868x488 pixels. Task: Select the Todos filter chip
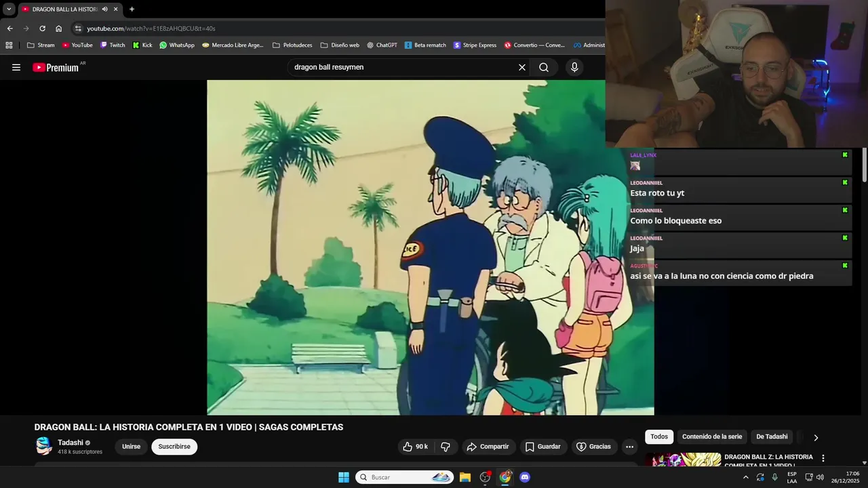tap(659, 436)
